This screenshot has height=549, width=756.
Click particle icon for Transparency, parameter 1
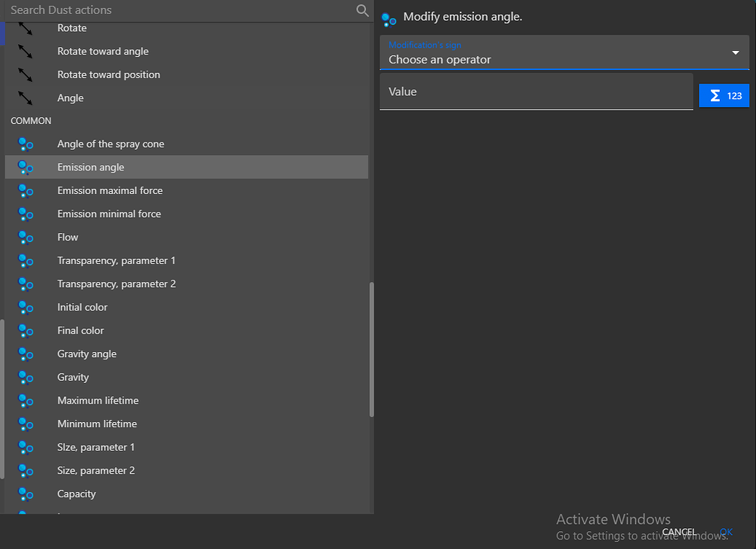[25, 260]
